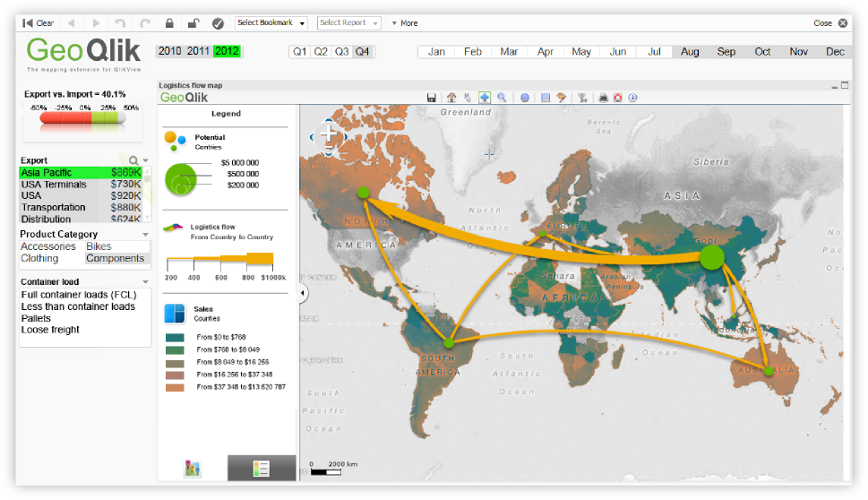Screen dimensions: 868x500
Task: Select the month Oct
Action: [x=762, y=51]
